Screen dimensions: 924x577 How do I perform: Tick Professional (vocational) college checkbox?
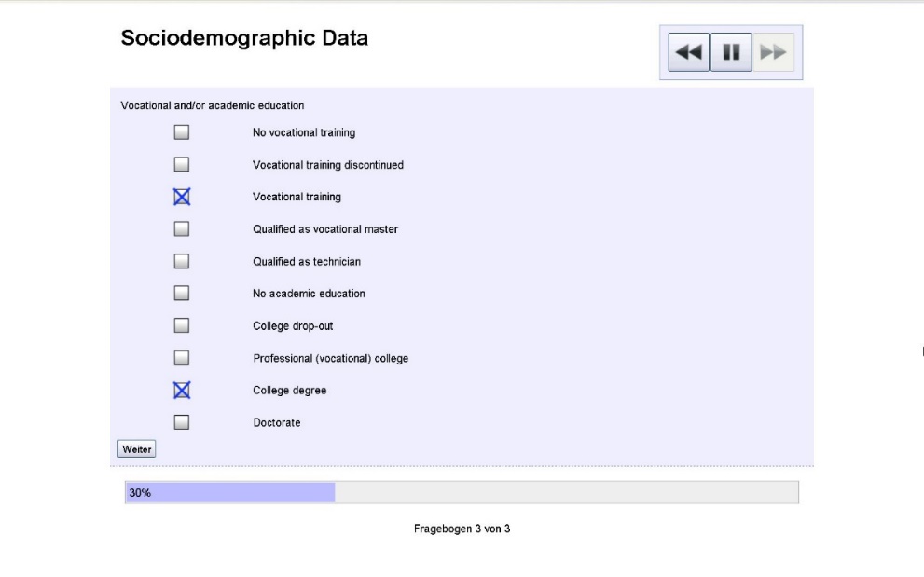pos(182,358)
